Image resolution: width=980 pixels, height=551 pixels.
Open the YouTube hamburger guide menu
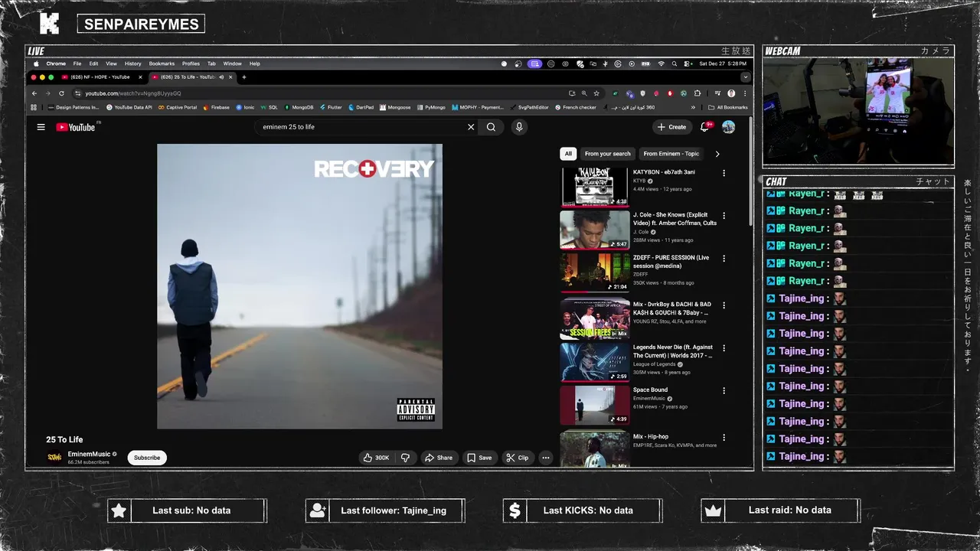[41, 127]
